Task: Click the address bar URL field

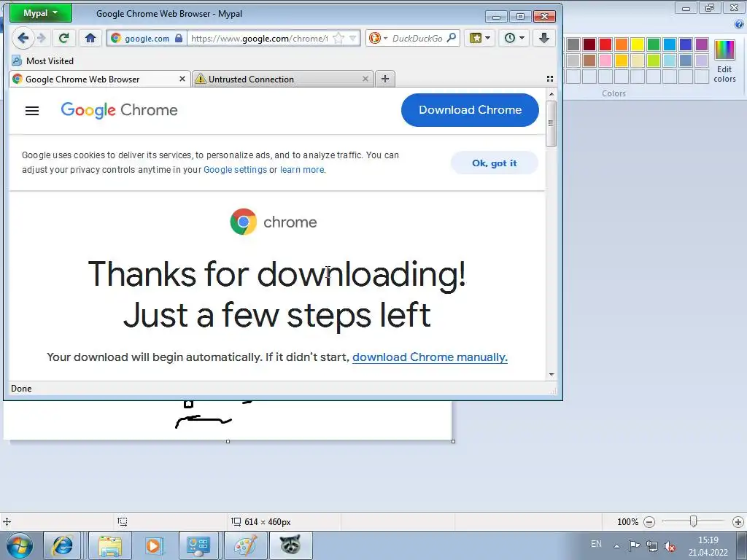Action: click(260, 38)
